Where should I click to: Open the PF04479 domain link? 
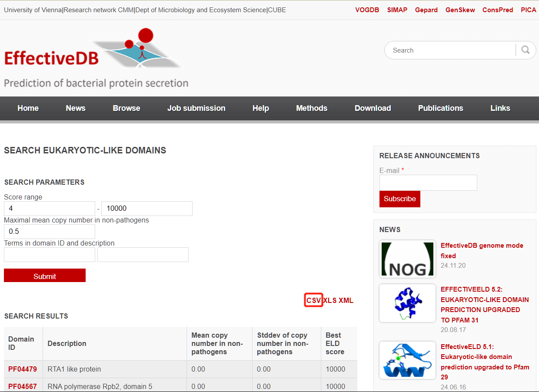(23, 369)
